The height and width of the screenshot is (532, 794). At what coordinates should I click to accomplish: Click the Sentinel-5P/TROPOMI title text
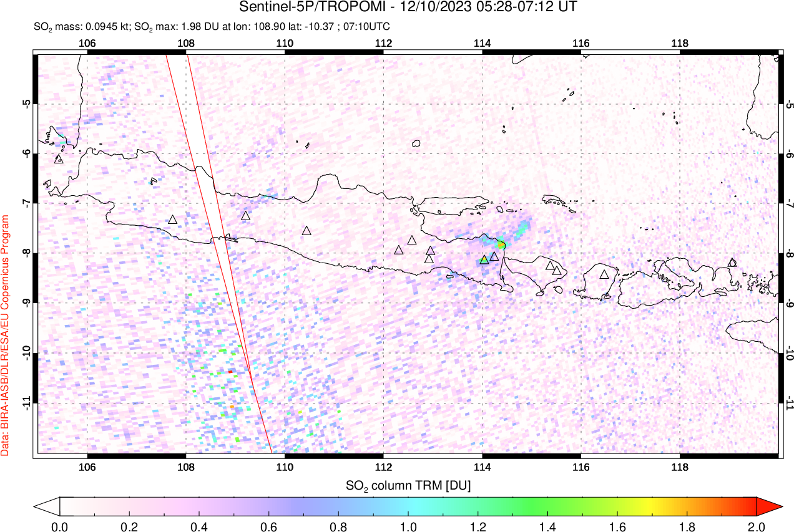point(408,7)
